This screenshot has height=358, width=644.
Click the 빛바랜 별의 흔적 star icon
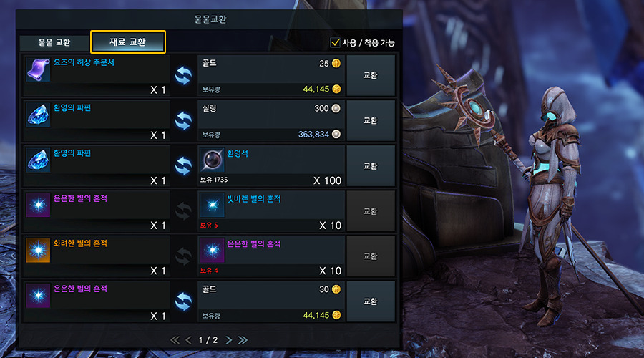click(213, 205)
